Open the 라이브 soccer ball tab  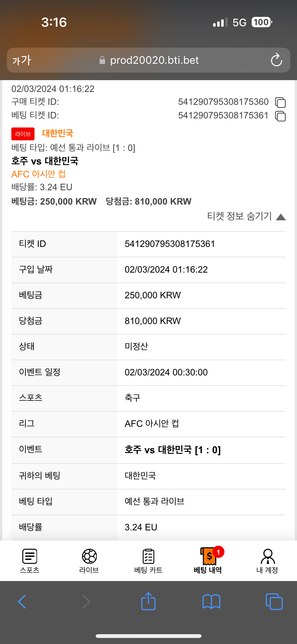pos(89,561)
